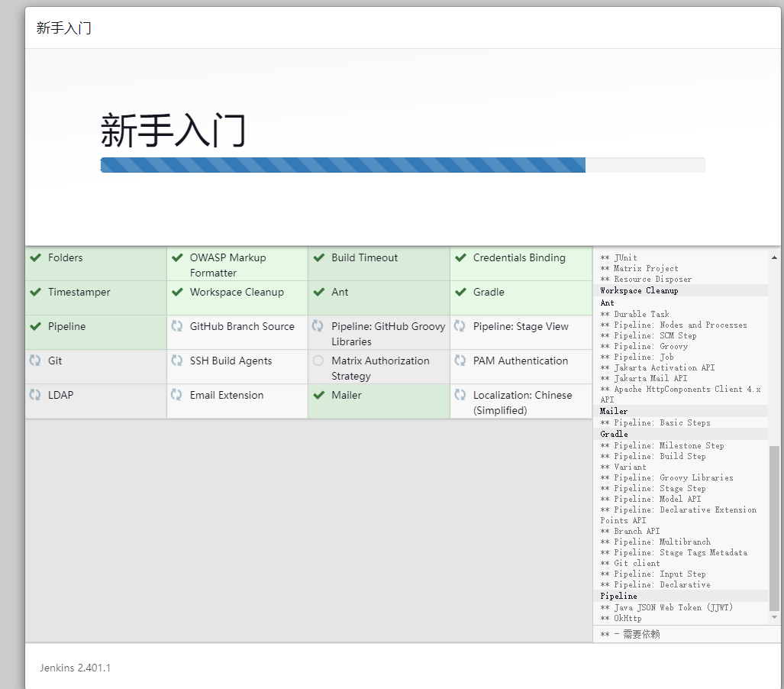Click "** Pipeline: Declarative" log line

655,585
